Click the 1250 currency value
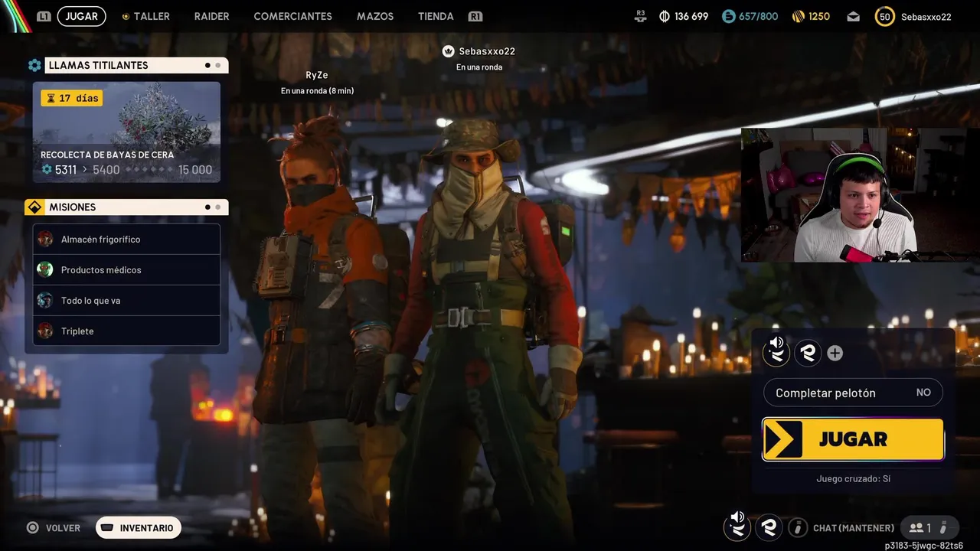 (819, 16)
